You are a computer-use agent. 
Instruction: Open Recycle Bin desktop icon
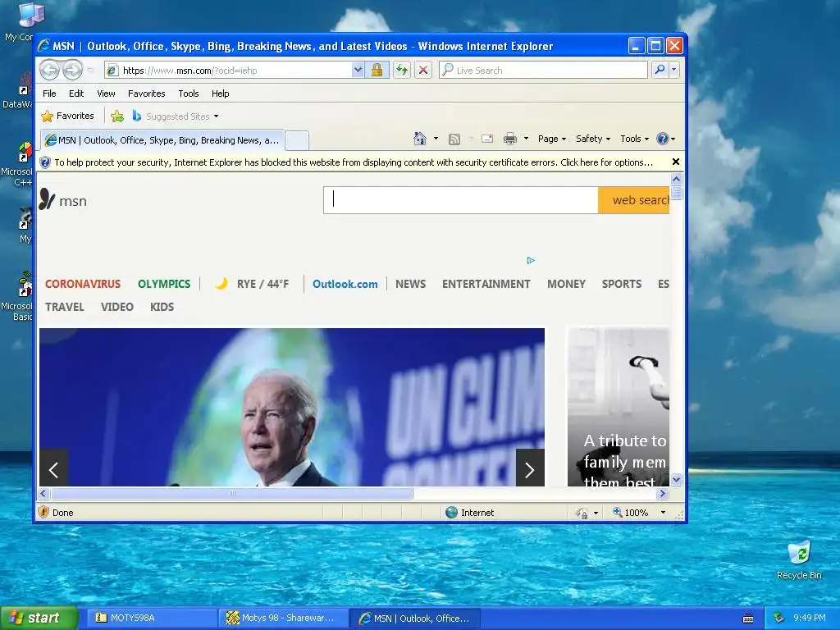[x=799, y=561]
